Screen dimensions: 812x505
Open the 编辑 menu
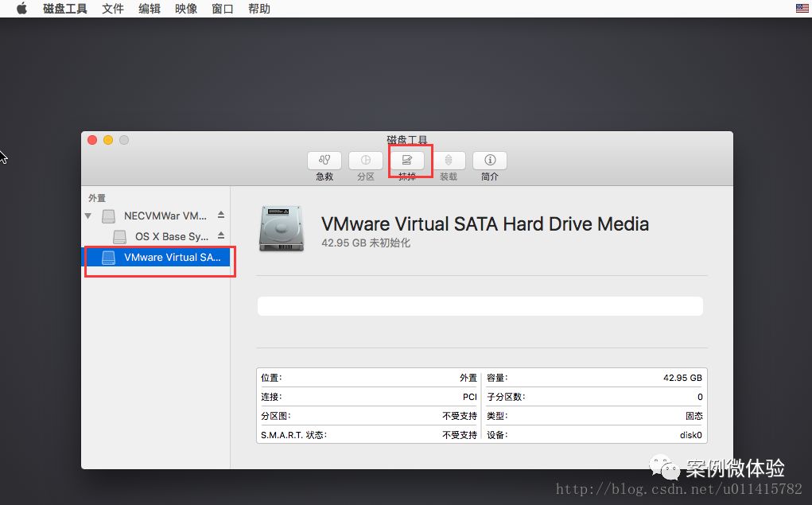coord(150,9)
